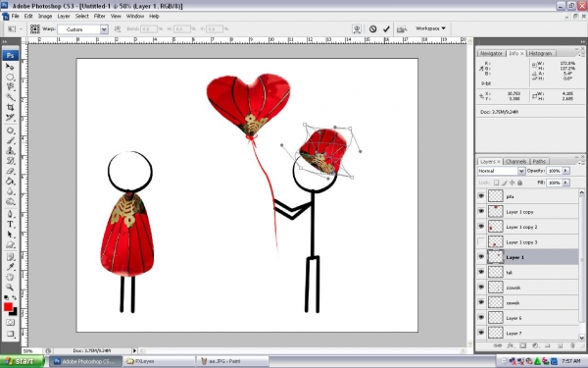
Task: Select the Path Selection tool
Action: 10,235
